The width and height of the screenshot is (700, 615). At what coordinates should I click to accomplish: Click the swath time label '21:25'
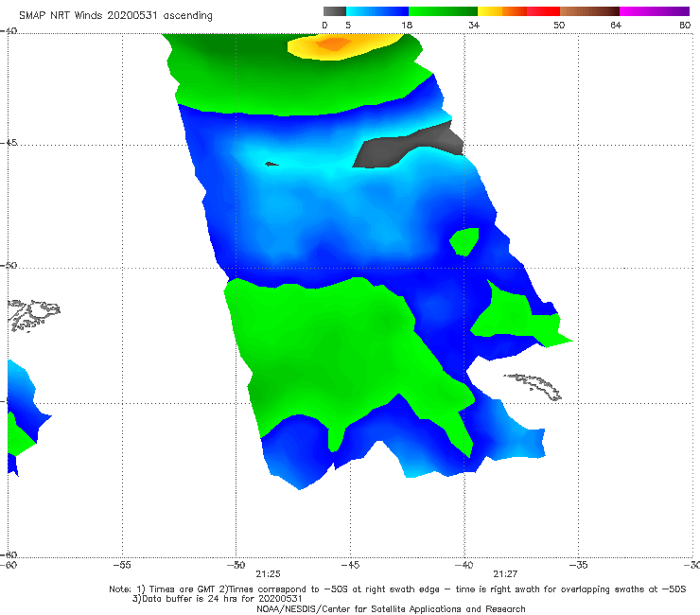[268, 574]
